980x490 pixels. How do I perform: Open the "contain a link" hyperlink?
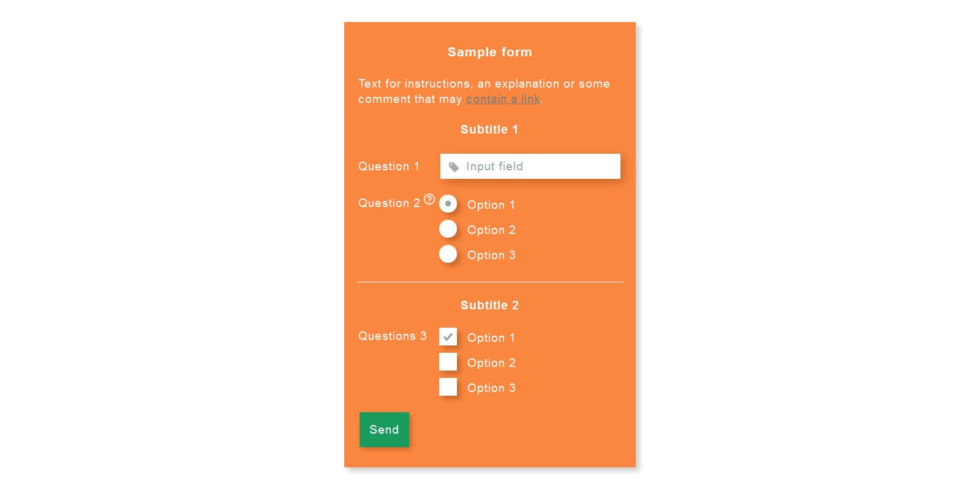pos(503,99)
